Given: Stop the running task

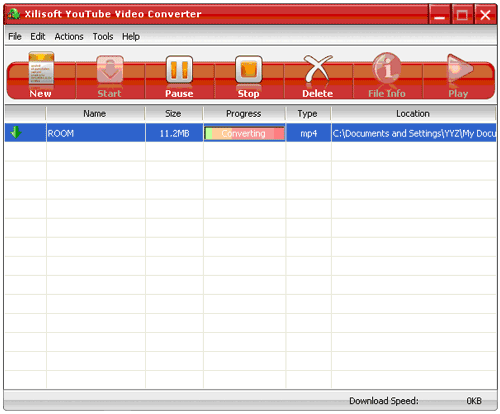Looking at the screenshot, I should tap(248, 76).
